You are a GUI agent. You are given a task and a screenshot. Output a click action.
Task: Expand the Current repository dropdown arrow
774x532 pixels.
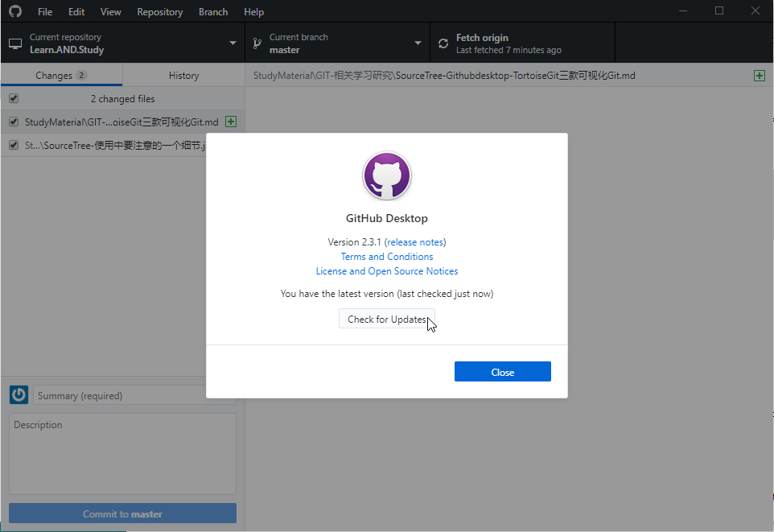click(x=233, y=43)
